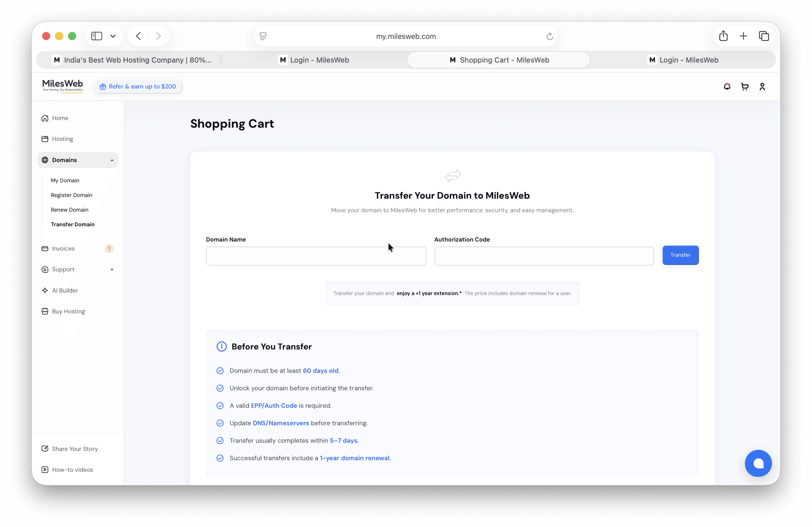Image resolution: width=812 pixels, height=527 pixels.
Task: Click the Share Your Story edit icon
Action: 45,449
